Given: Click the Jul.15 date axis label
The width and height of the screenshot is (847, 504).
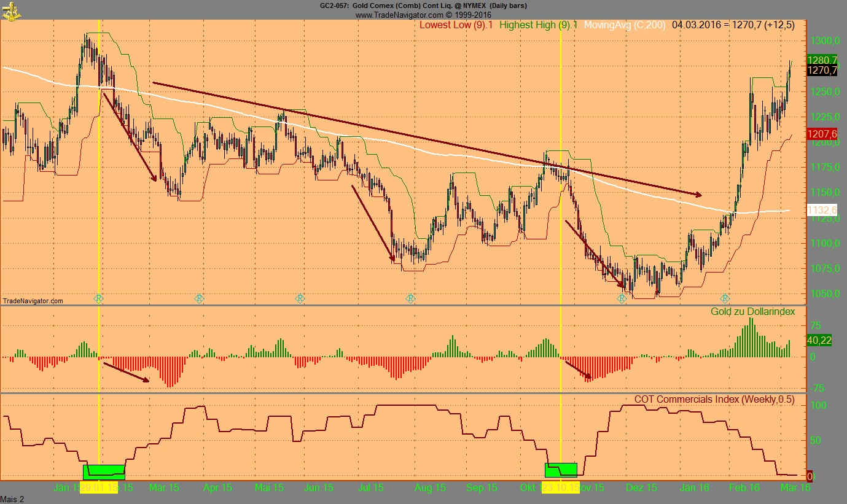Looking at the screenshot, I should (x=370, y=488).
